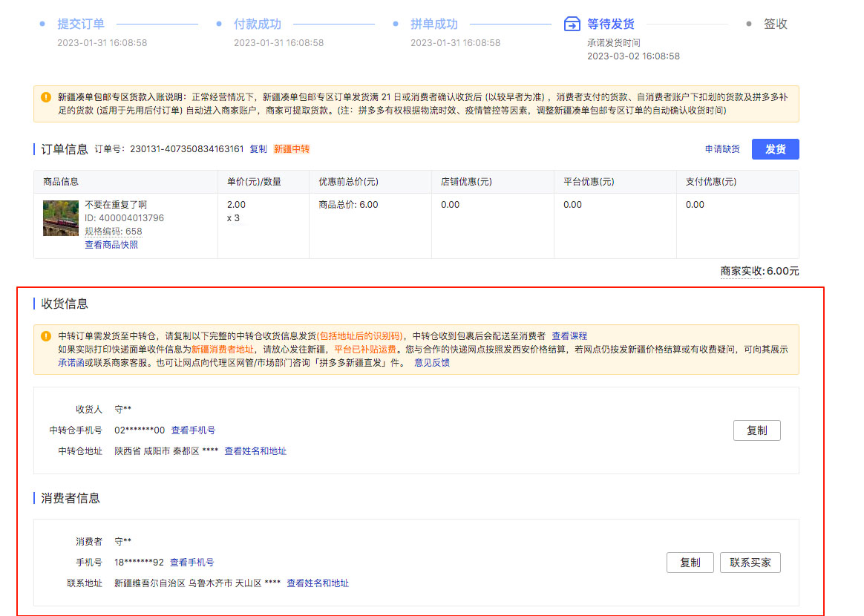Click the 申请缺货 link
The height and width of the screenshot is (616, 864).
click(x=721, y=149)
